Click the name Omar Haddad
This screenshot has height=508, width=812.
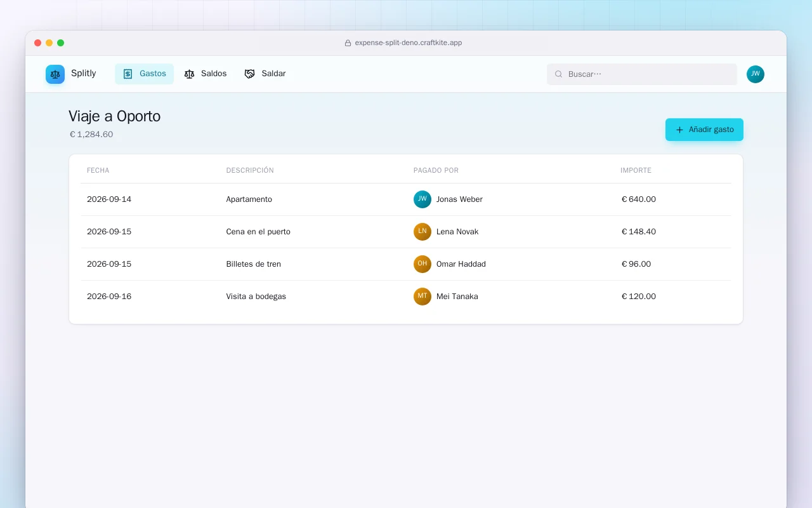461,264
